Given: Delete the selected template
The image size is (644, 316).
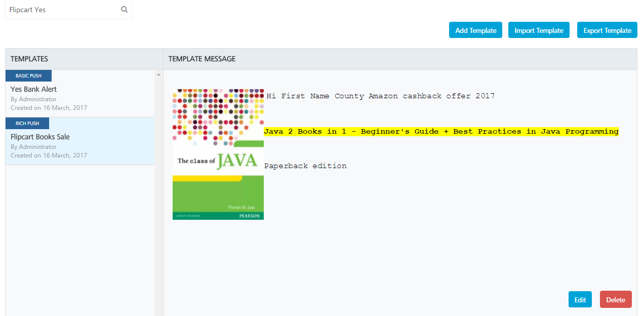Looking at the screenshot, I should point(616,299).
